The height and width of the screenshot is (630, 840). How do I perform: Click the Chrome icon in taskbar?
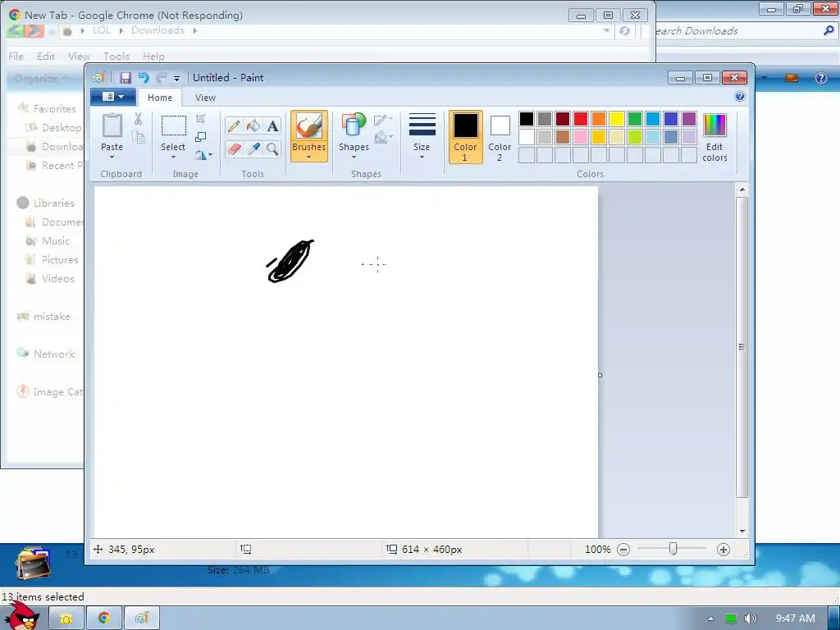coord(104,619)
